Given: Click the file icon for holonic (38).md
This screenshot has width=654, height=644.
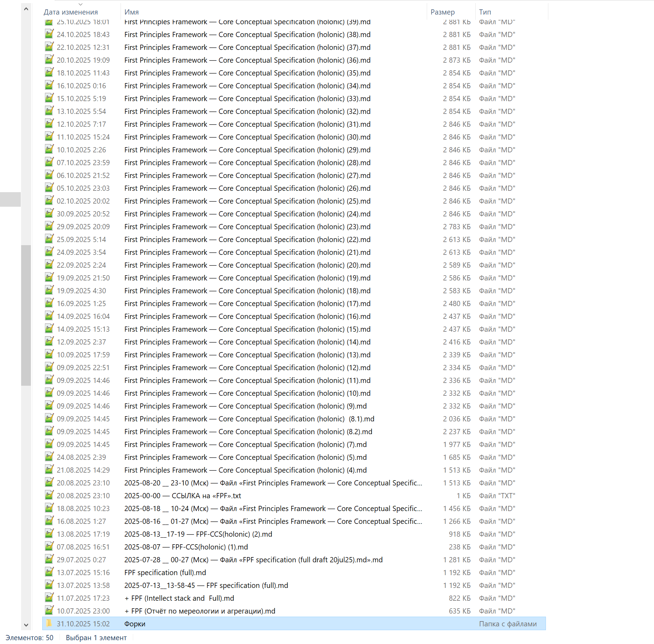Looking at the screenshot, I should [49, 34].
